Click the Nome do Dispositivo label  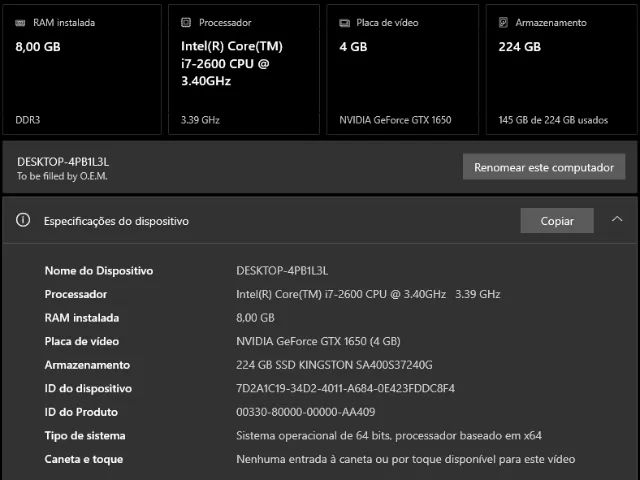tap(99, 271)
